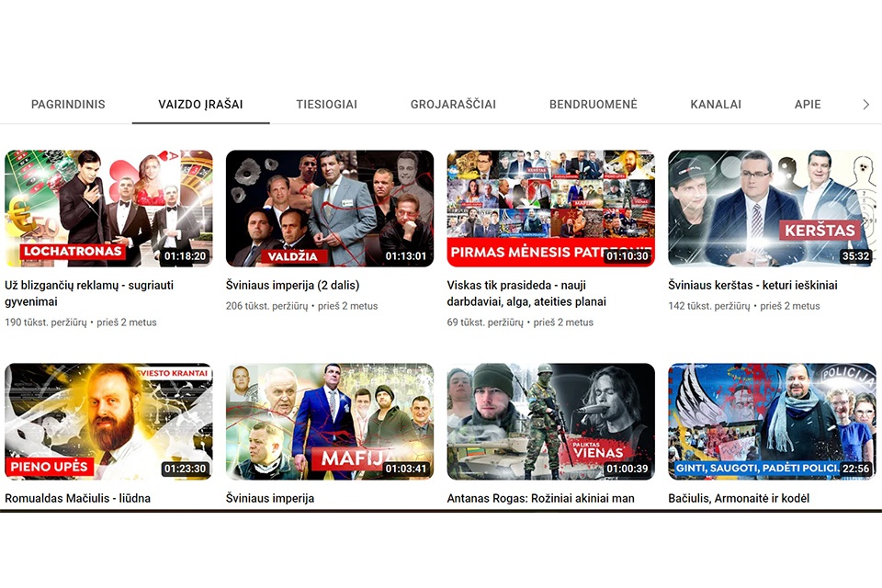Open title link 'Šviniaus imperija (2 dalis)'

point(292,285)
